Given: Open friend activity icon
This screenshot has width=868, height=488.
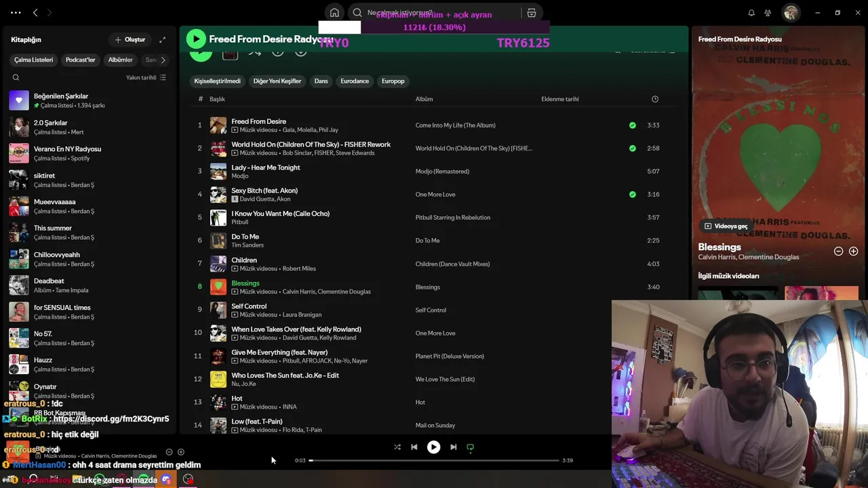Looking at the screenshot, I should (768, 13).
